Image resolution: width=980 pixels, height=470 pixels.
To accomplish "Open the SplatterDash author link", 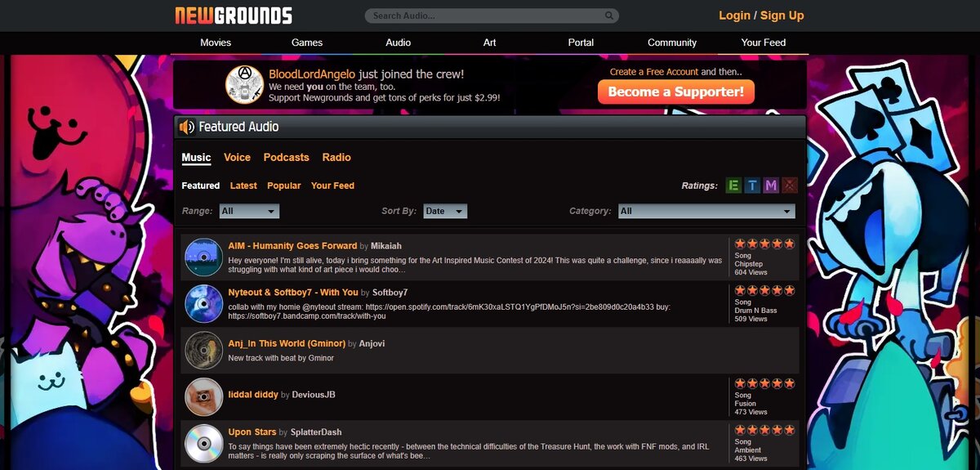I will (316, 432).
